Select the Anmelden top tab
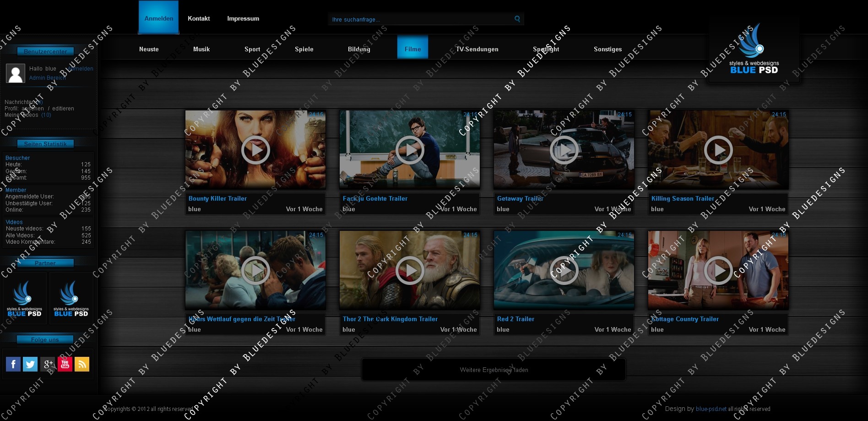Viewport: 868px width, 421px height. [x=159, y=17]
